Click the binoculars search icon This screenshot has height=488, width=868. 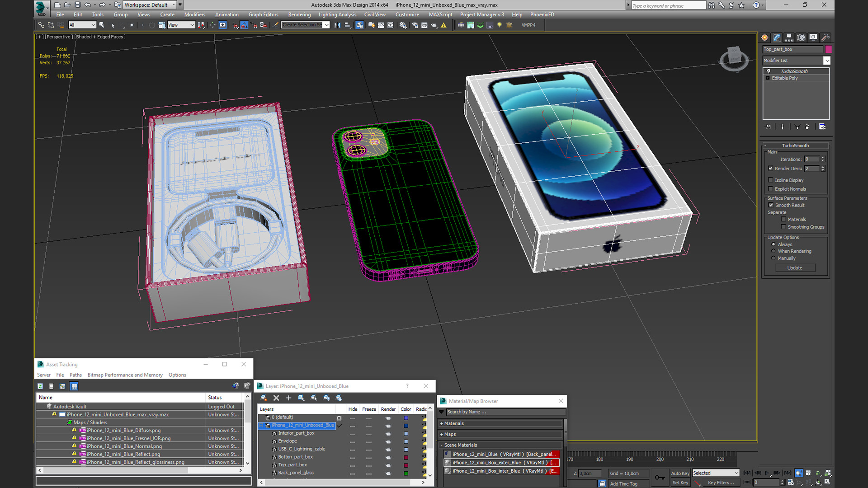tap(712, 5)
